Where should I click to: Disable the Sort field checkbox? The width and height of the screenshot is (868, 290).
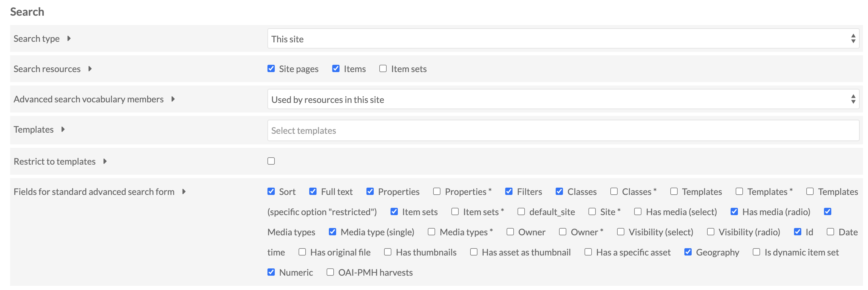click(271, 192)
